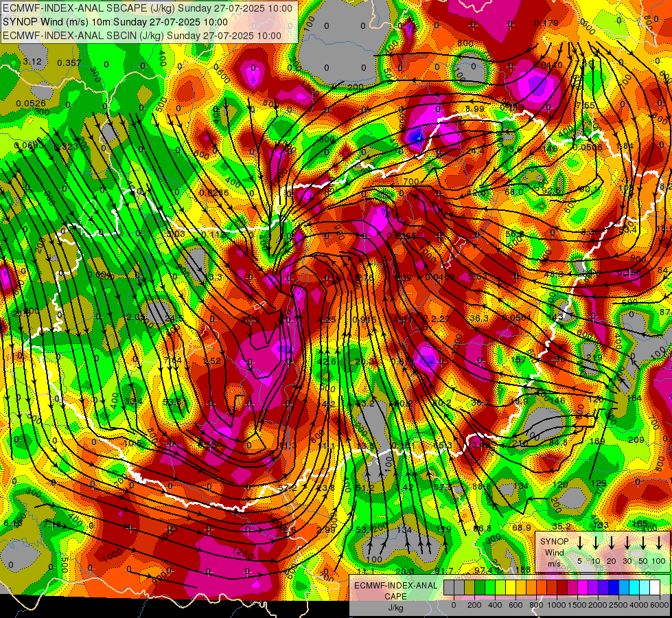Screen dimensions: 672x618
Task: Select the purple CAPE legend swatch
Action: point(592,588)
